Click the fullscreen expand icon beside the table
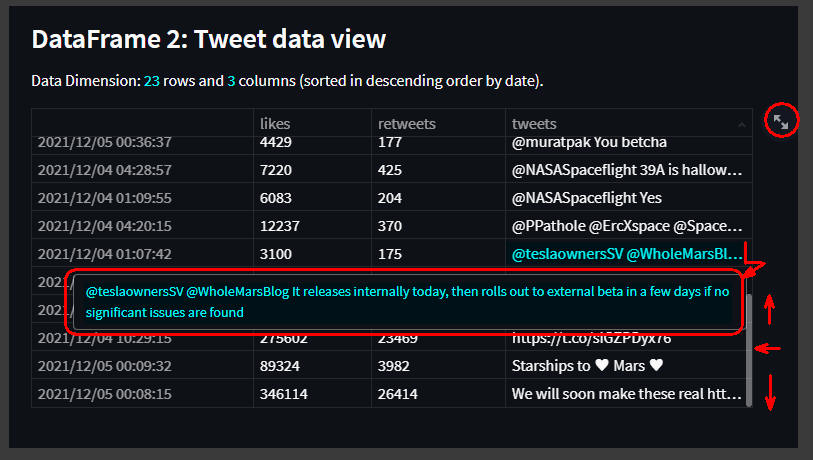The height and width of the screenshot is (460, 813). click(781, 122)
